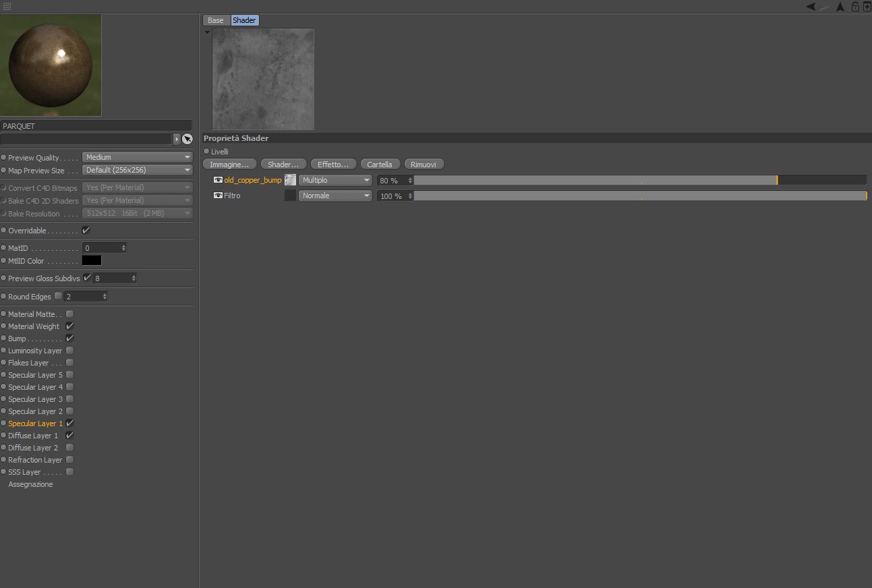Click the Filtro opacity slider at 100%

pos(640,196)
